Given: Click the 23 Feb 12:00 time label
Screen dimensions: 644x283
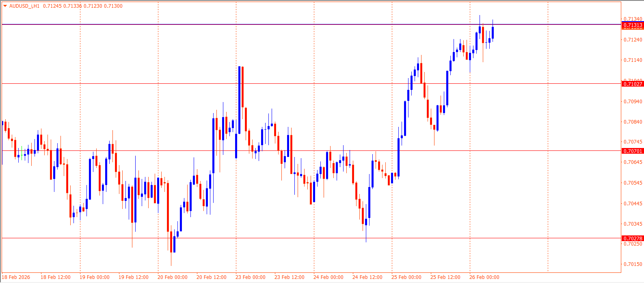Looking at the screenshot, I should pos(290,277).
